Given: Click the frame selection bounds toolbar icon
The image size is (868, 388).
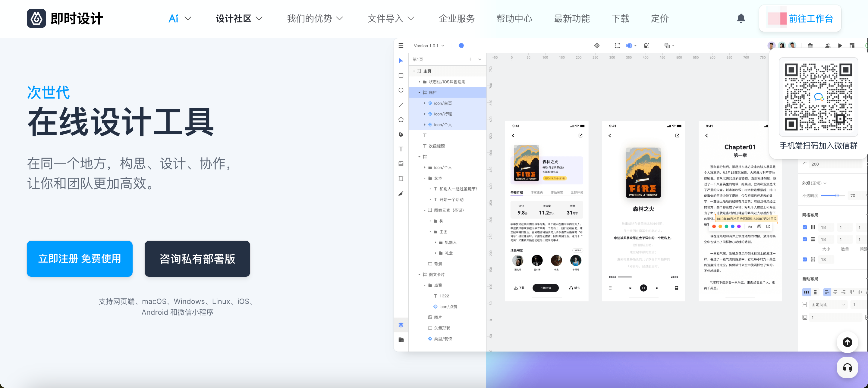Looking at the screenshot, I should [617, 45].
